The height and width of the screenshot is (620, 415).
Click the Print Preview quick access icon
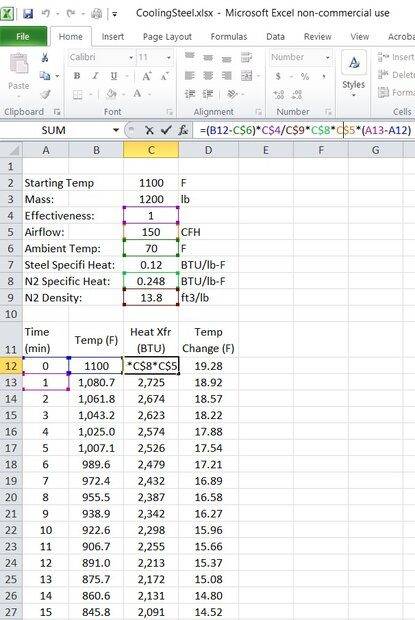(96, 14)
